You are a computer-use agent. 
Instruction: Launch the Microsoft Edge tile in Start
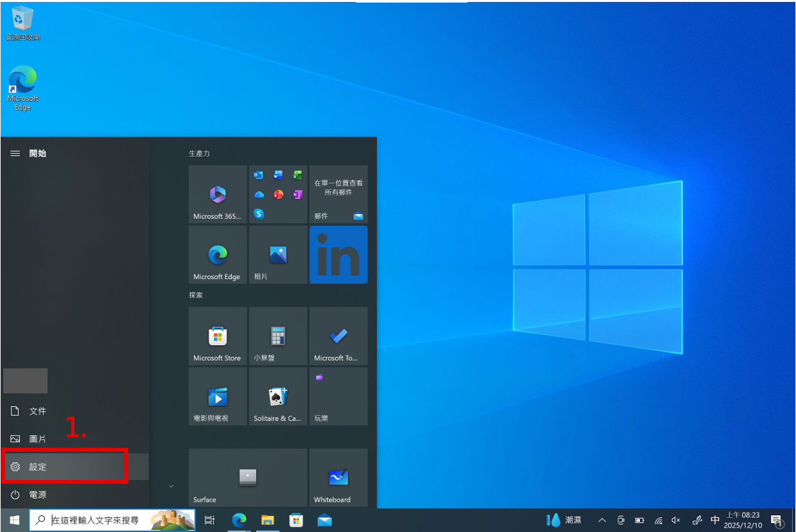pos(218,255)
